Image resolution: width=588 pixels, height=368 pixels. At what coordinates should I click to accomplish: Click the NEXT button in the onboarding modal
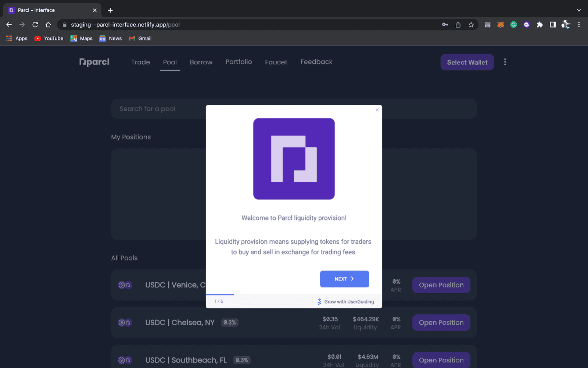[x=344, y=279]
